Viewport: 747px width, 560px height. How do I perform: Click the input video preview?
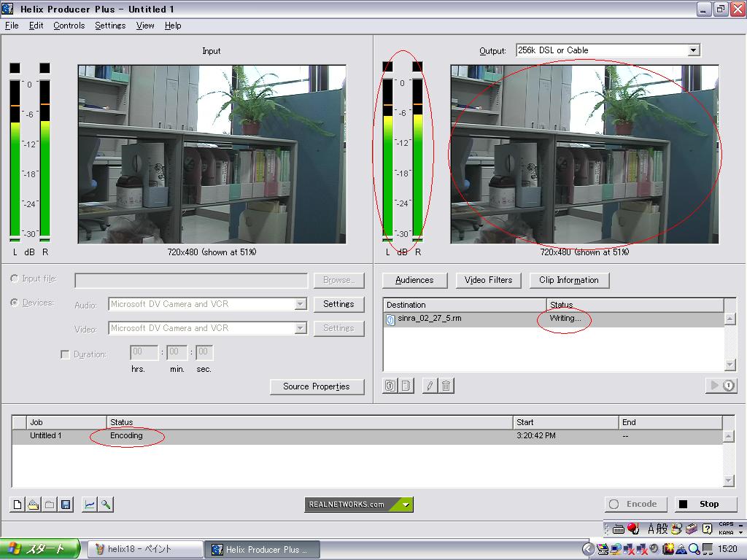click(212, 155)
